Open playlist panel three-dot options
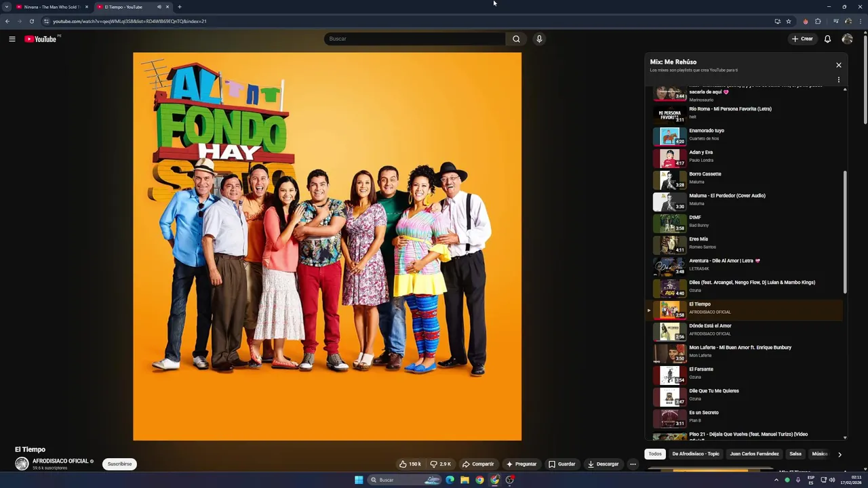 [x=839, y=79]
